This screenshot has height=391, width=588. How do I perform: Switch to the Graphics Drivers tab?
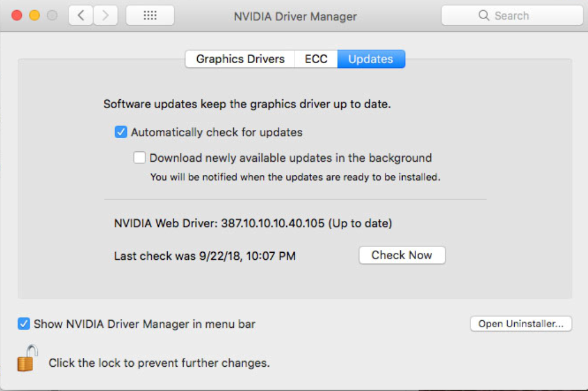[x=240, y=59]
